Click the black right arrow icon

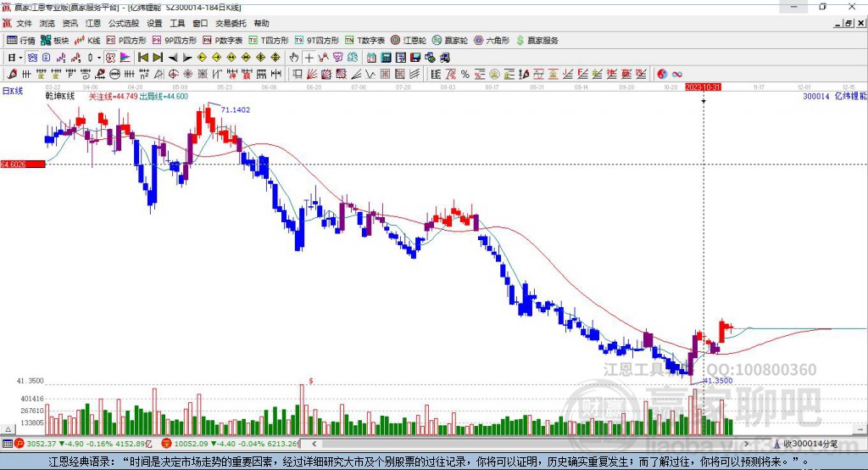[x=187, y=58]
